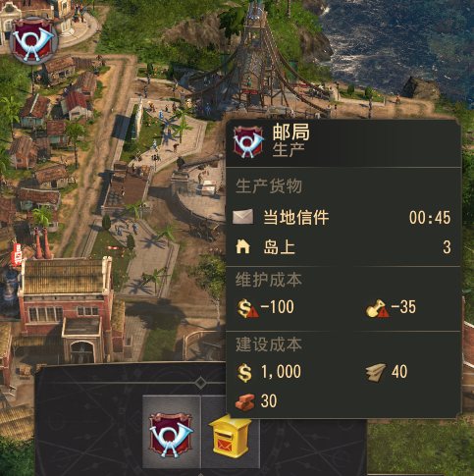
Task: Click the 邮局 title text
Action: (x=290, y=132)
